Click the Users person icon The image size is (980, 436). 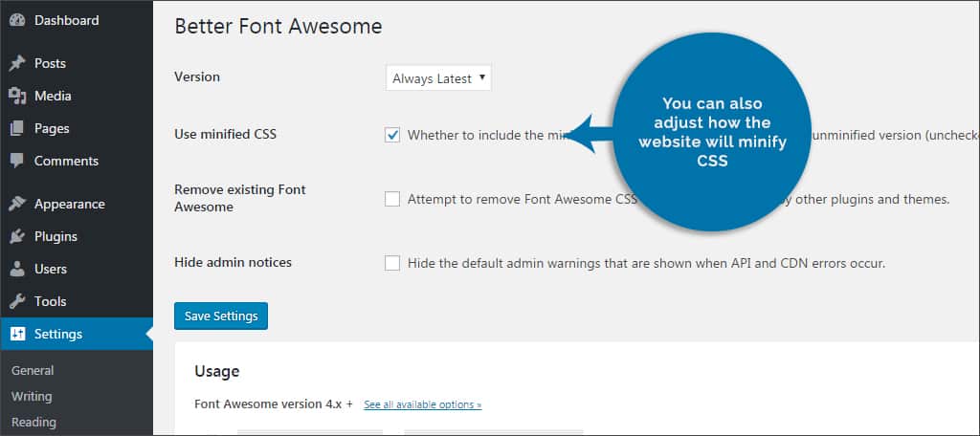coord(17,269)
